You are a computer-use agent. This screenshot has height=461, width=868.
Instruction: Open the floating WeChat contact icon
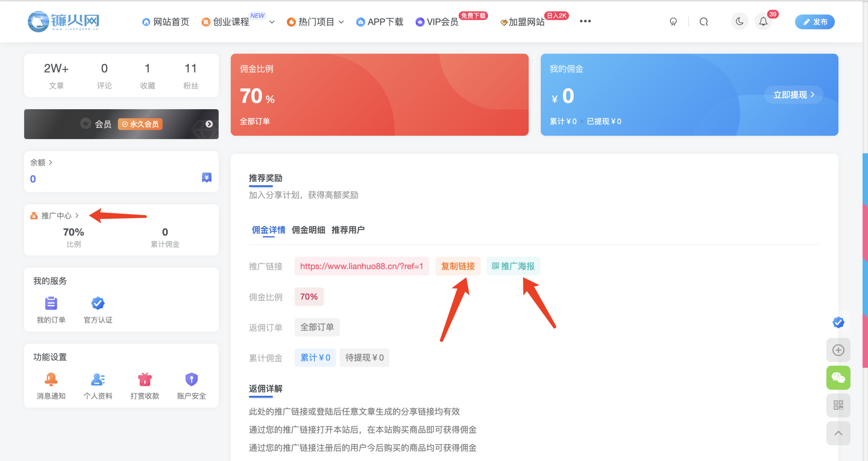[839, 378]
